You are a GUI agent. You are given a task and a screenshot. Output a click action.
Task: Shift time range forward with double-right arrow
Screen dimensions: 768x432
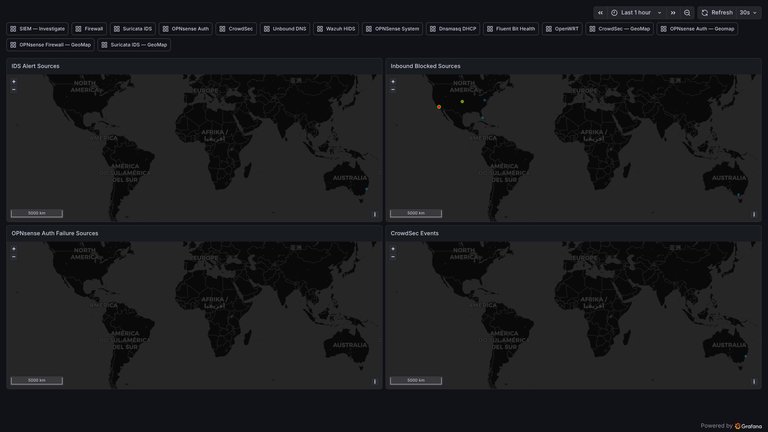pos(673,13)
